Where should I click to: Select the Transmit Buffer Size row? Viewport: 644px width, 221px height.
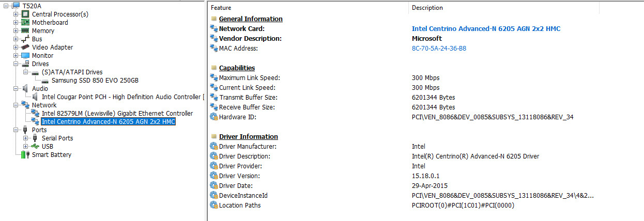426,98
